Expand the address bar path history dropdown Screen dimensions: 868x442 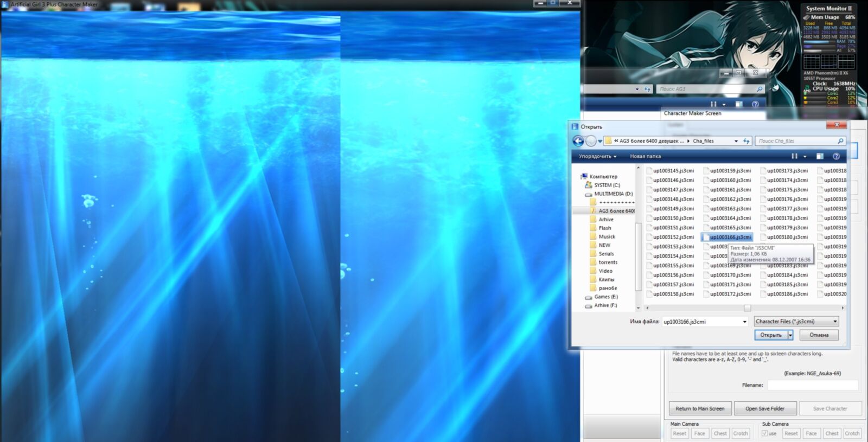point(736,141)
